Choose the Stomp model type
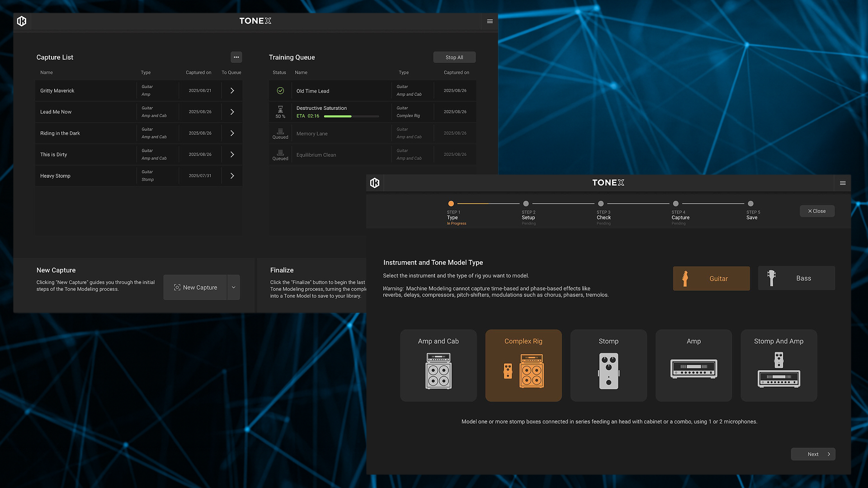Screen dimensions: 868x488 pyautogui.click(x=609, y=365)
